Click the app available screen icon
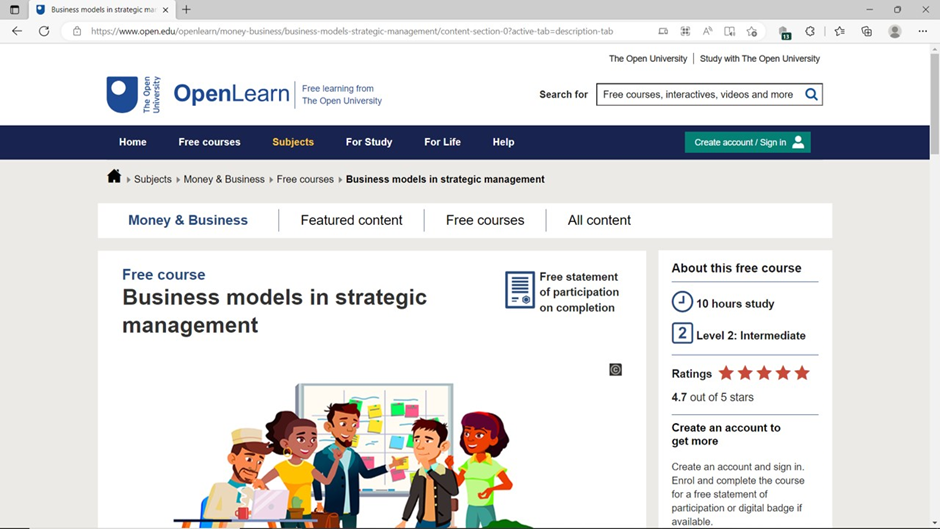940x529 pixels. click(x=663, y=31)
